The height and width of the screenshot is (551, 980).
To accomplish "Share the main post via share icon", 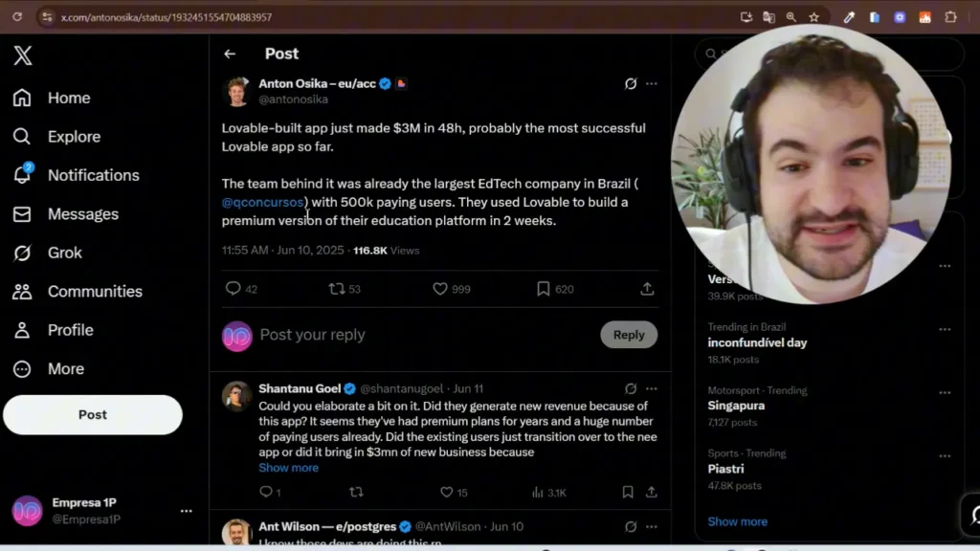I will [x=647, y=289].
